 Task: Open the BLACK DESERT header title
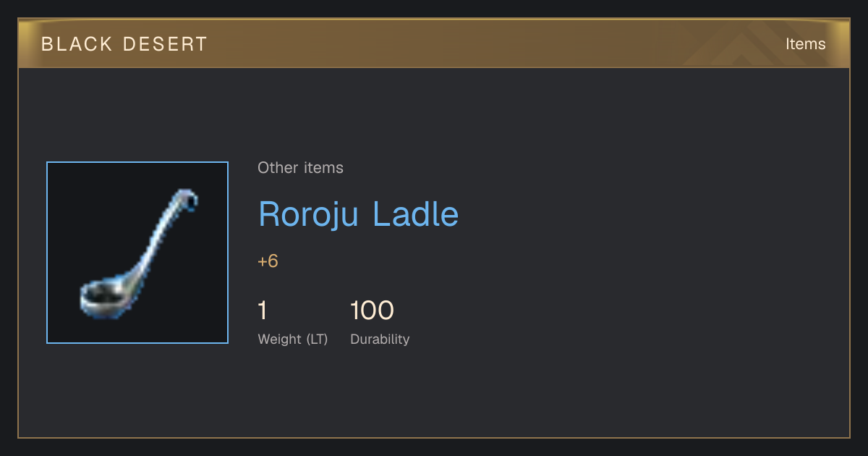point(124,44)
